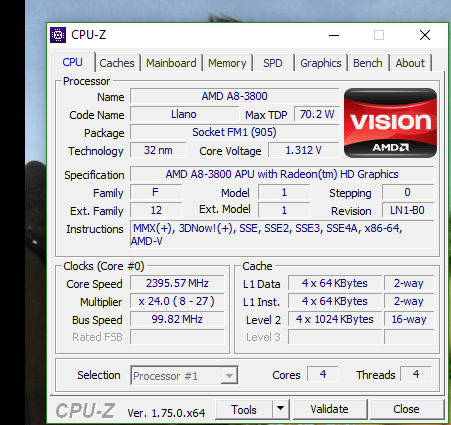The width and height of the screenshot is (451, 425).
Task: Click the Level 2 16-way value
Action: point(409,319)
